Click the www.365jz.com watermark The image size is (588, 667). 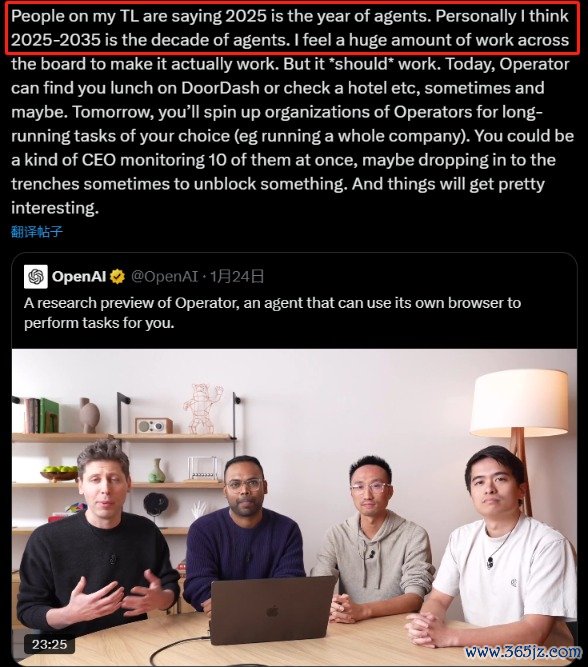pos(523,652)
